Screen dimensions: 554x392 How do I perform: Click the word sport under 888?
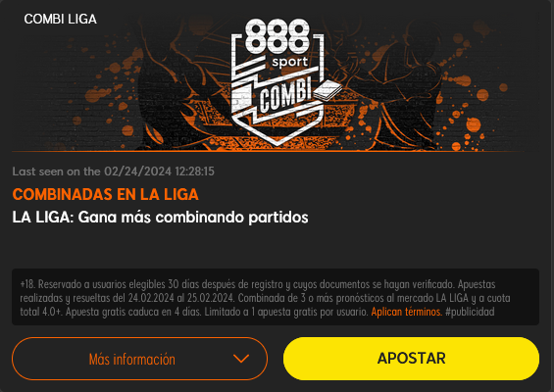(x=289, y=62)
